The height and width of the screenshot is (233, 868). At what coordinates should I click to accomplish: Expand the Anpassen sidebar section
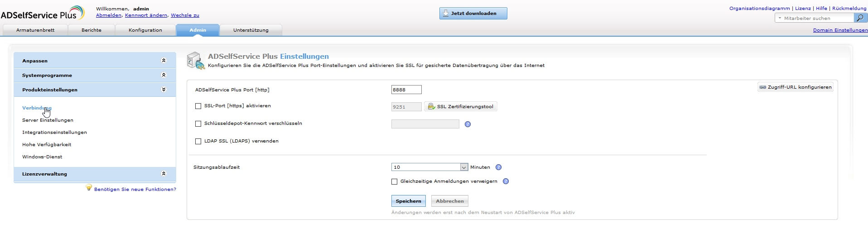click(95, 60)
